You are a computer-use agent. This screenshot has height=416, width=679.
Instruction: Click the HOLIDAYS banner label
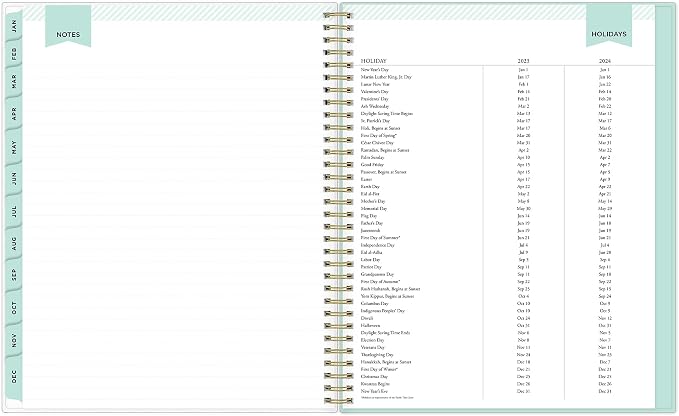tap(609, 34)
